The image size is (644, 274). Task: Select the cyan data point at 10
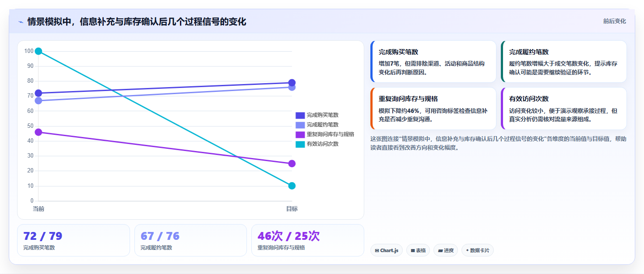tap(292, 186)
